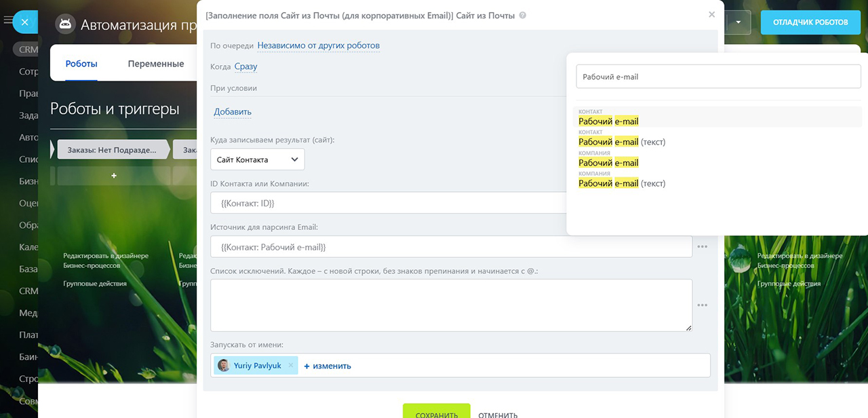
Task: Click the Добавить condition link
Action: click(233, 112)
